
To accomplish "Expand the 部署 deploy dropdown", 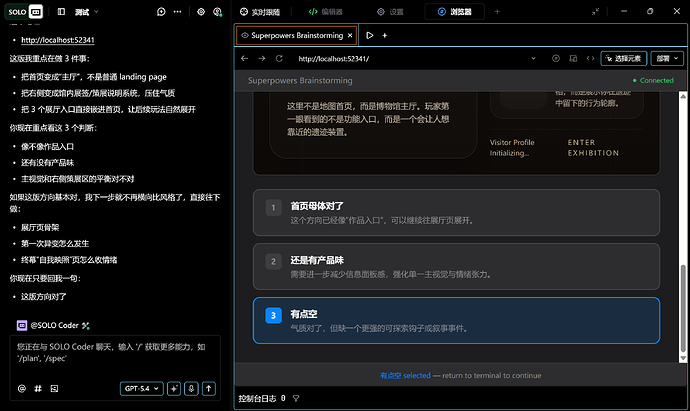I will [x=662, y=58].
